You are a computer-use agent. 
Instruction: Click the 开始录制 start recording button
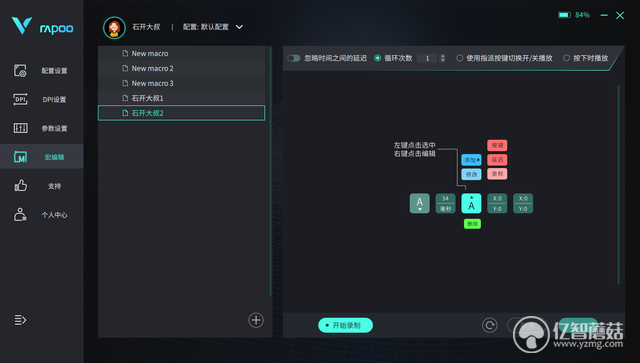tap(345, 325)
